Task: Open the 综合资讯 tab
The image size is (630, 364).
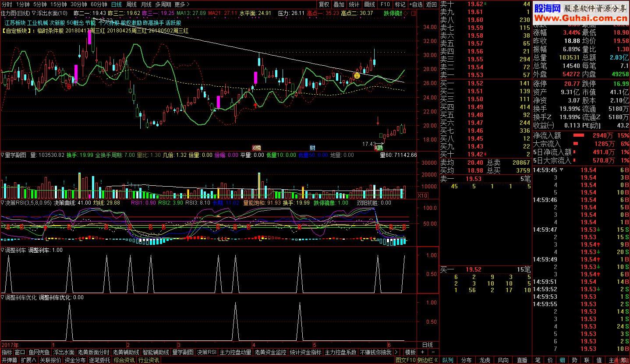Action: pos(124,360)
